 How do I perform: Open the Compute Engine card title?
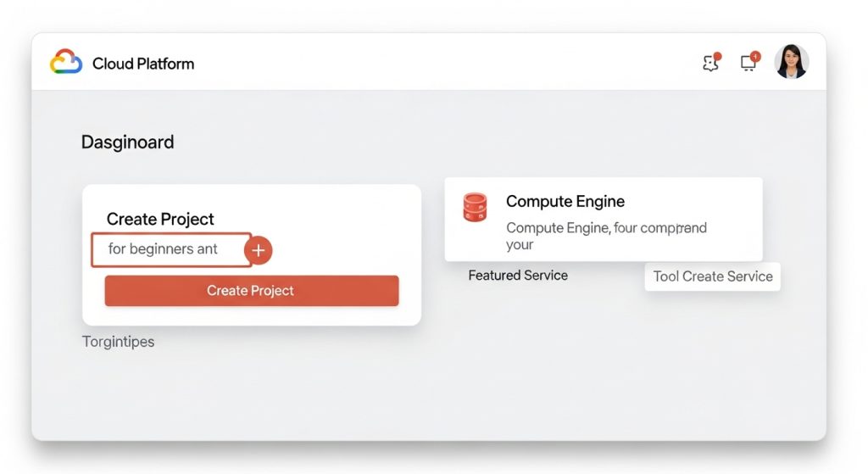[565, 202]
